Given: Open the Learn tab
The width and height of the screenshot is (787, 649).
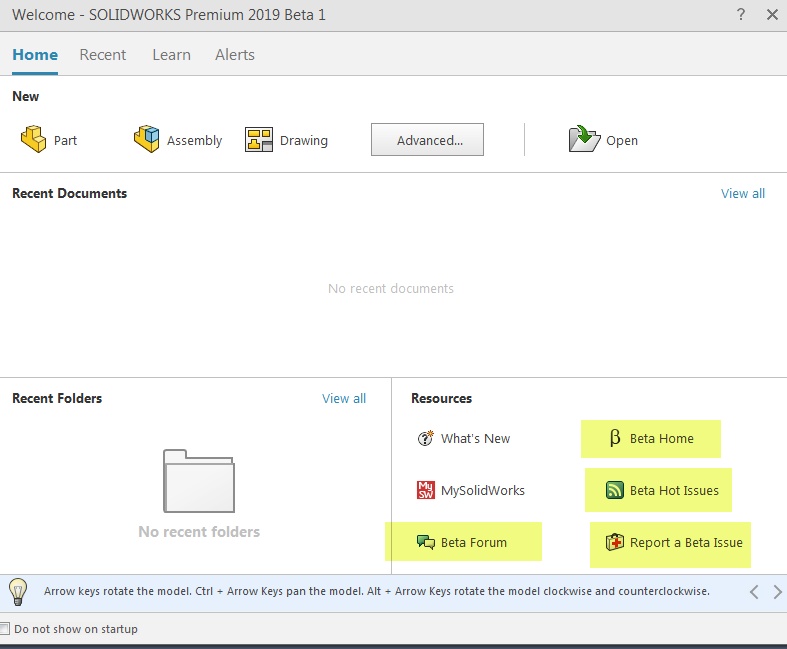Looking at the screenshot, I should (172, 54).
